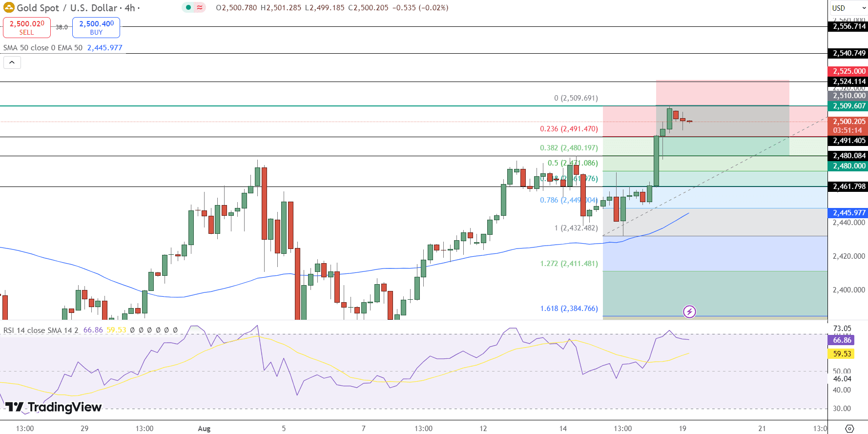
Task: Open the USD currency dropdown
Action: 848,8
